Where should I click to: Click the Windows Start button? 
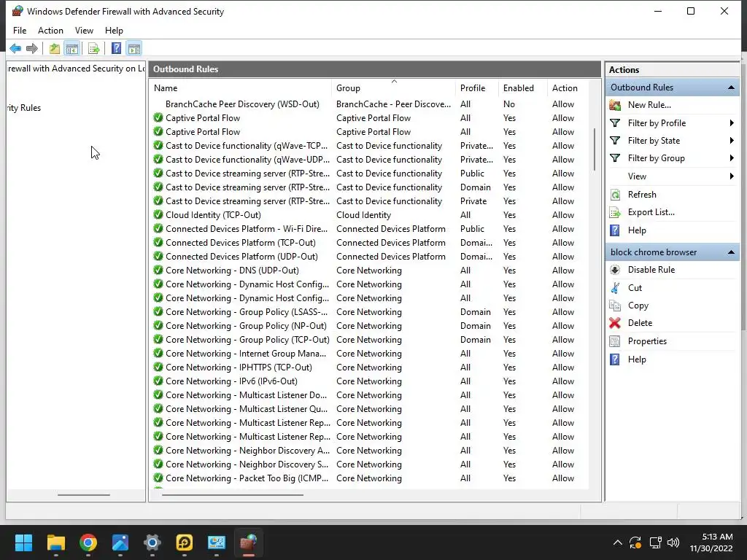tap(23, 542)
